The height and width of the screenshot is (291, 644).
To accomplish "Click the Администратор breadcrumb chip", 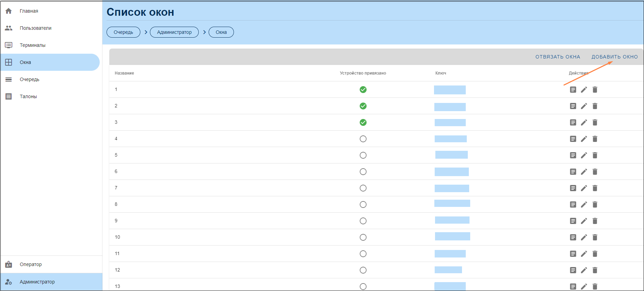I will 174,32.
